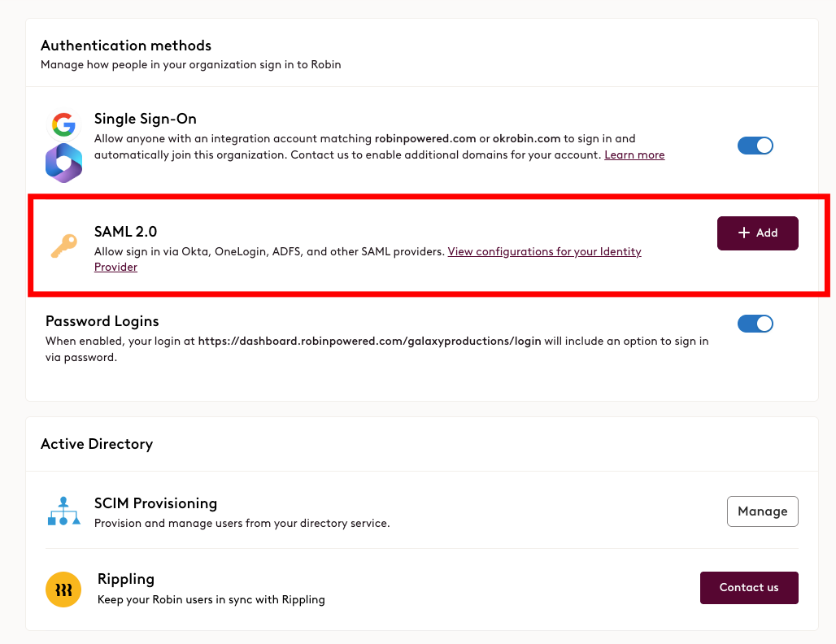
Task: Click the SAML 2.0 title text
Action: [125, 233]
